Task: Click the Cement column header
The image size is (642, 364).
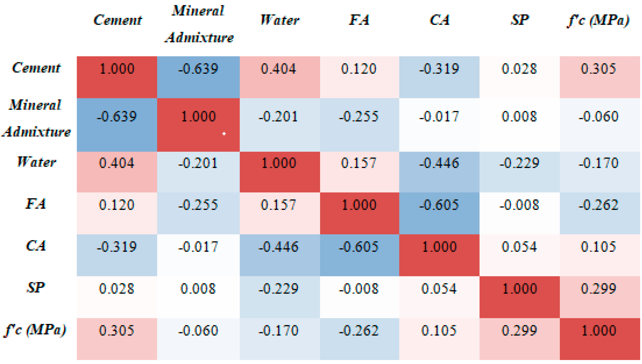Action: point(117,20)
